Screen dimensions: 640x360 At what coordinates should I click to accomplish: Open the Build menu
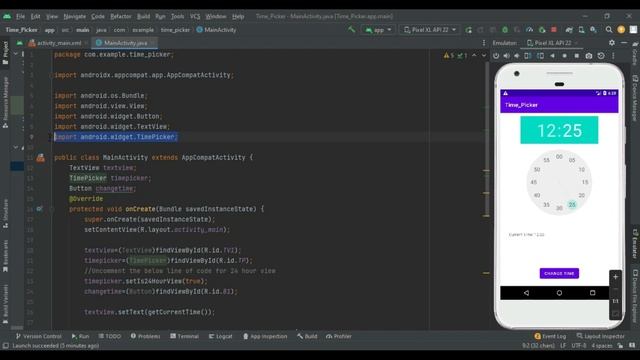(143, 16)
